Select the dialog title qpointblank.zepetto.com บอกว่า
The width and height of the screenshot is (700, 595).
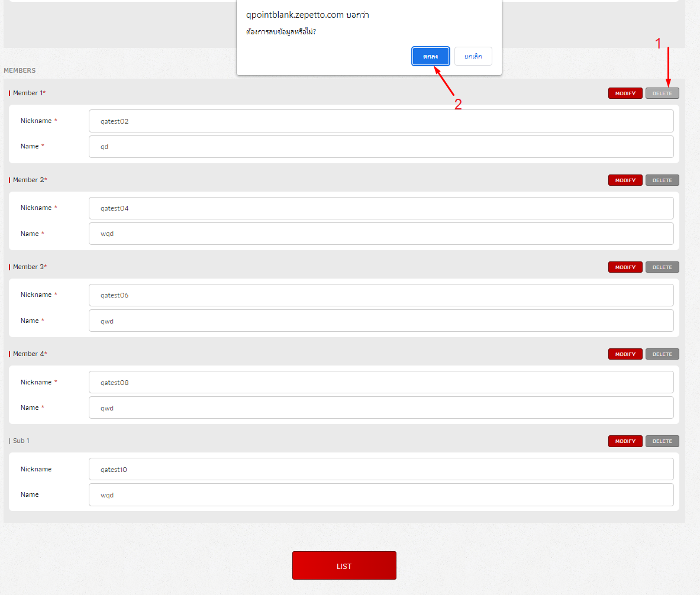point(308,15)
